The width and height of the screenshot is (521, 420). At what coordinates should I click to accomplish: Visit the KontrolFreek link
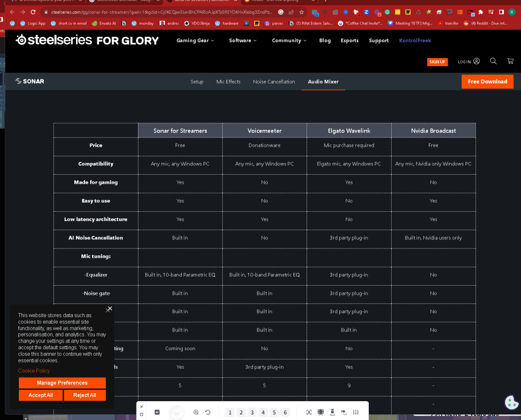pyautogui.click(x=415, y=41)
